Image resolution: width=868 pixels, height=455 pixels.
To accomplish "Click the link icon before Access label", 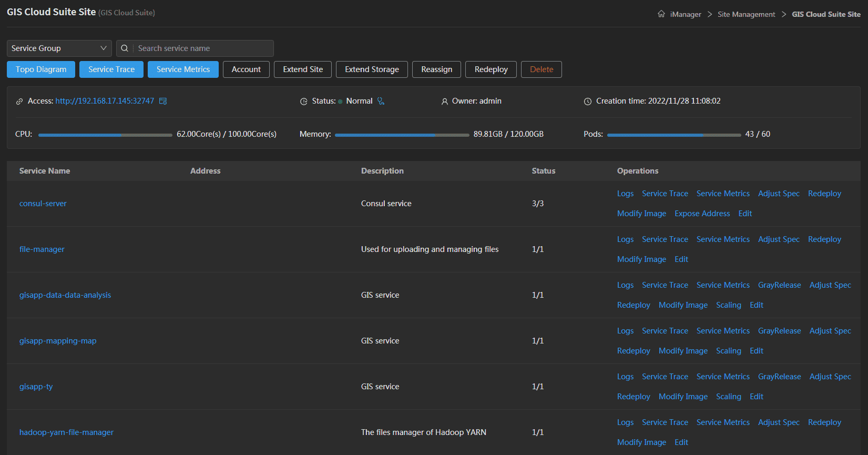I will [x=19, y=102].
